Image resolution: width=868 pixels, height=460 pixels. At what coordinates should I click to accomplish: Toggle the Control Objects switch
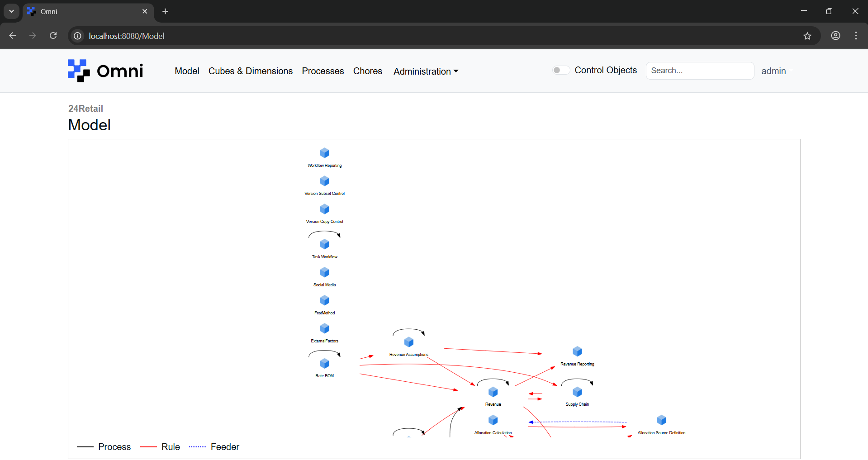[x=560, y=70]
